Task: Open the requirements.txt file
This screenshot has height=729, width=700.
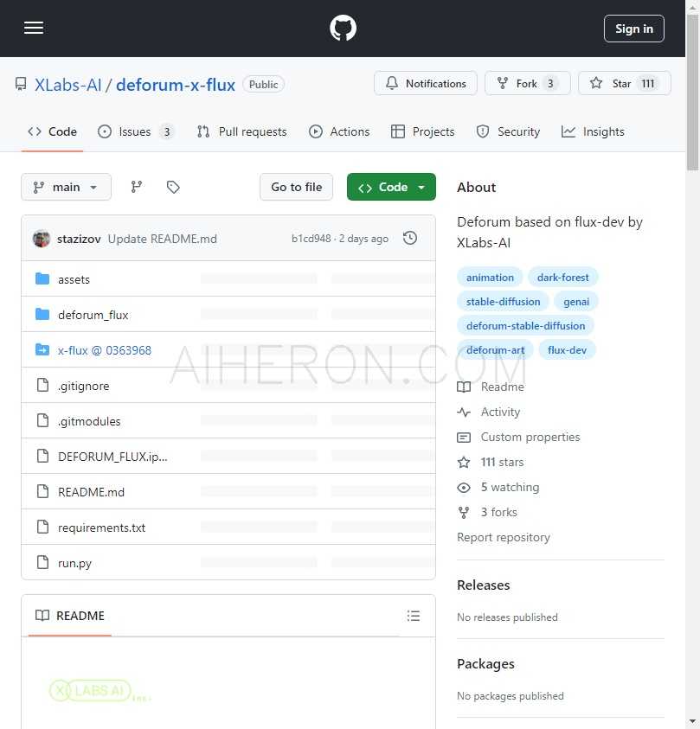Action: [x=101, y=528]
